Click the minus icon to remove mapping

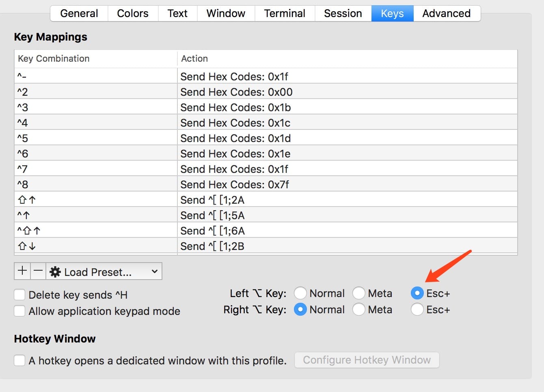click(x=38, y=271)
